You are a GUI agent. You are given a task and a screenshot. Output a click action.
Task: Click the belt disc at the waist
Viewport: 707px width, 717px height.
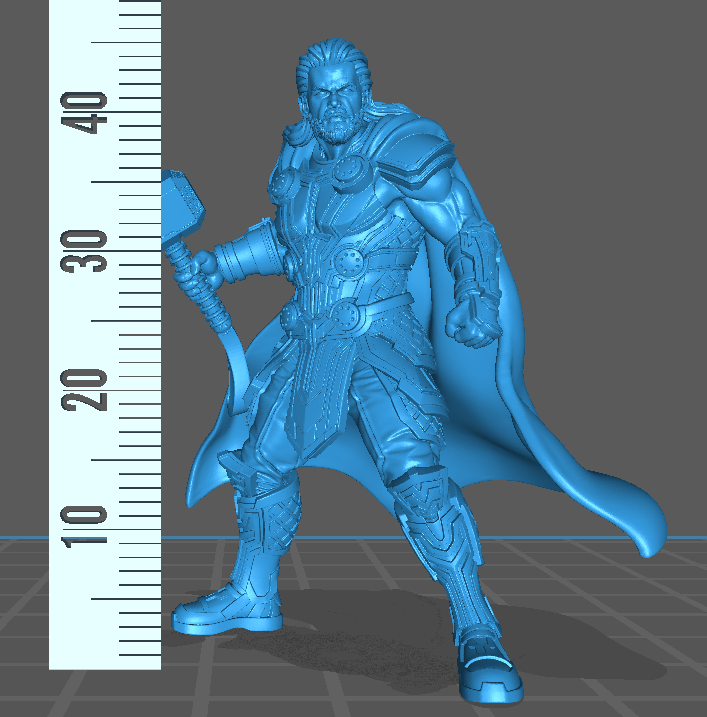347,318
